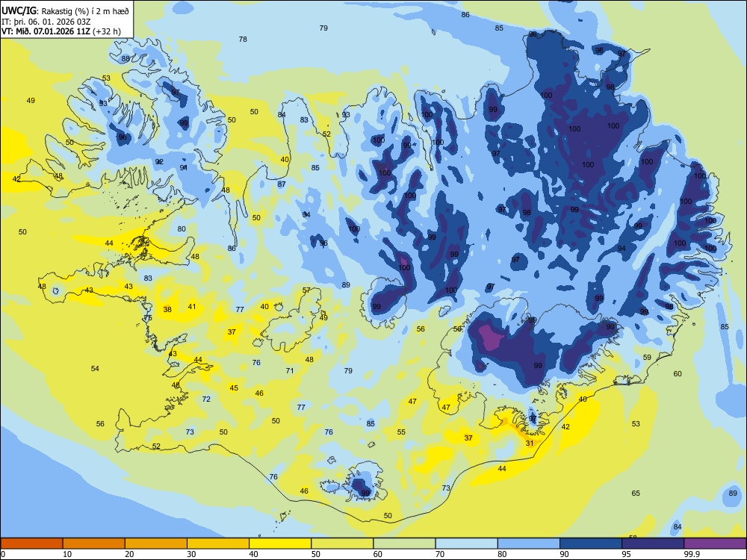Screen dimensions: 747x560
Task: Click the legend label '99.9'
Action: click(x=692, y=554)
